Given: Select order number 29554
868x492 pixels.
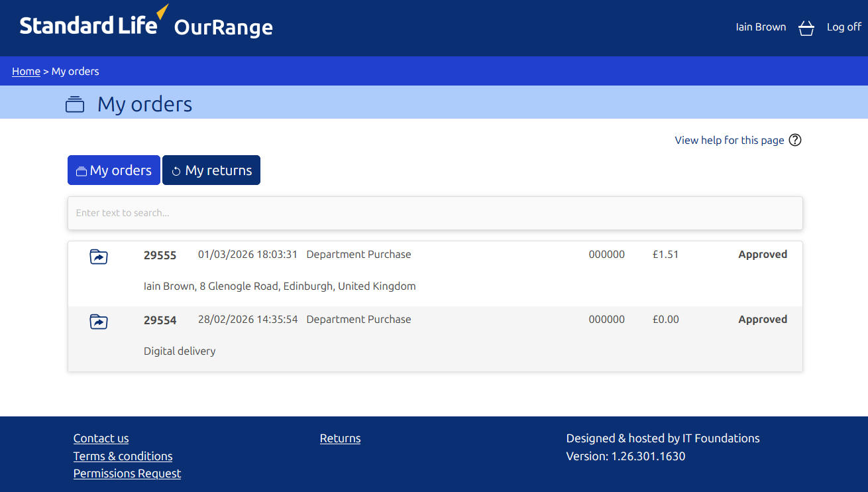Looking at the screenshot, I should pos(160,320).
